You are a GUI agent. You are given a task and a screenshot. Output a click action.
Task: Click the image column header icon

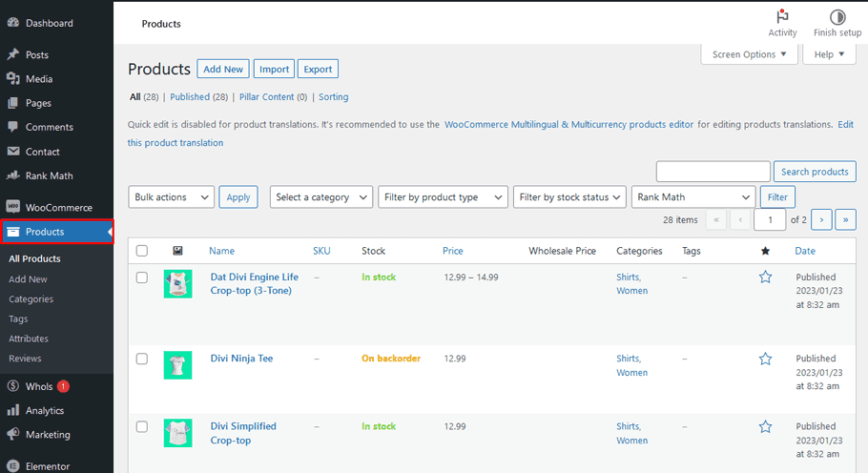177,251
